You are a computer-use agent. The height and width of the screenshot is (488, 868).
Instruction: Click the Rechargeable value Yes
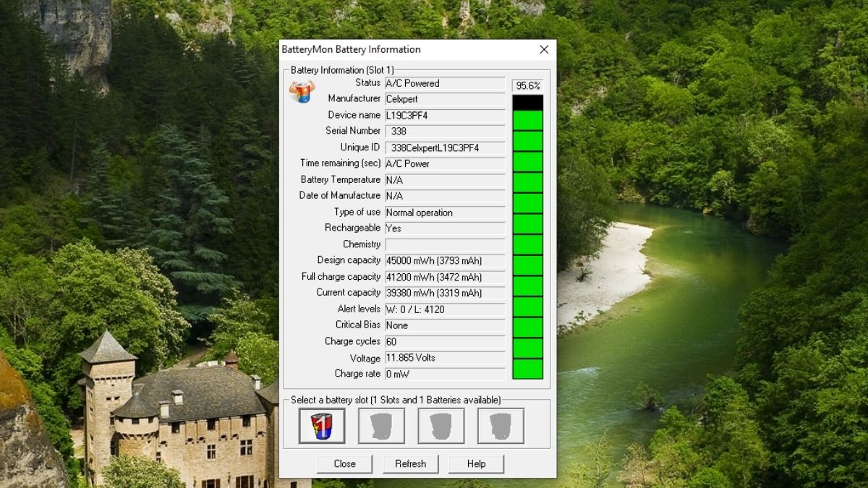[445, 228]
